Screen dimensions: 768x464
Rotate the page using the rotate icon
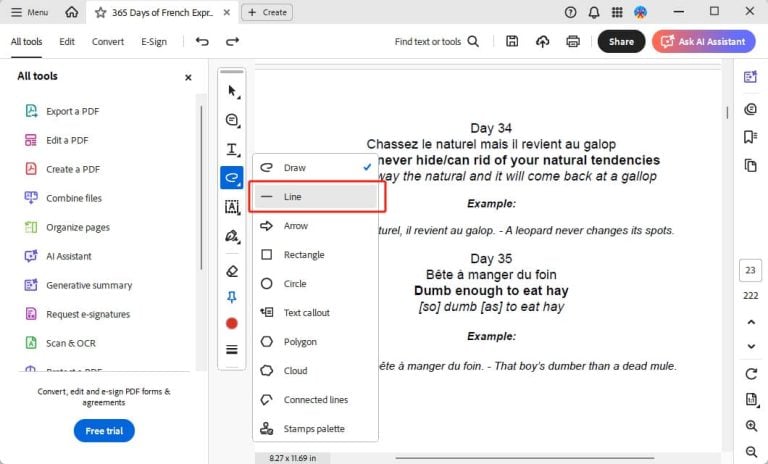pyautogui.click(x=751, y=374)
